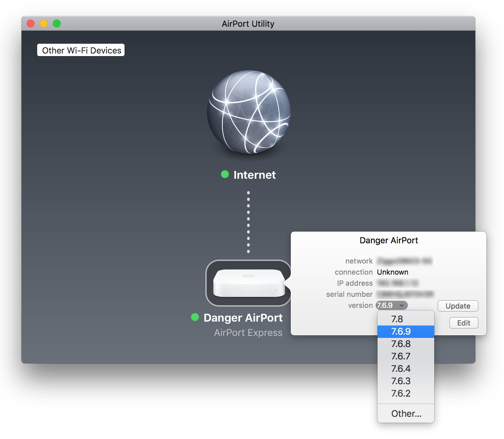Image resolution: width=504 pixels, height=439 pixels.
Task: Open the Edit button for Danger AirPort
Action: [464, 323]
